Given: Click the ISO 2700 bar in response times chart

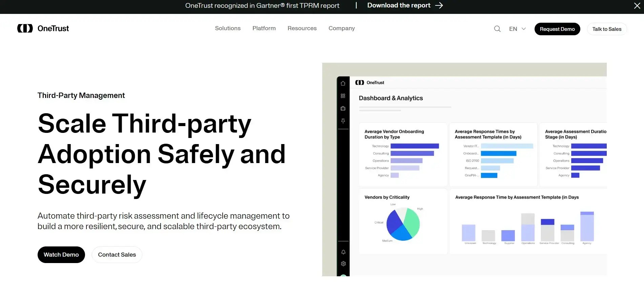Looking at the screenshot, I should point(497,161).
